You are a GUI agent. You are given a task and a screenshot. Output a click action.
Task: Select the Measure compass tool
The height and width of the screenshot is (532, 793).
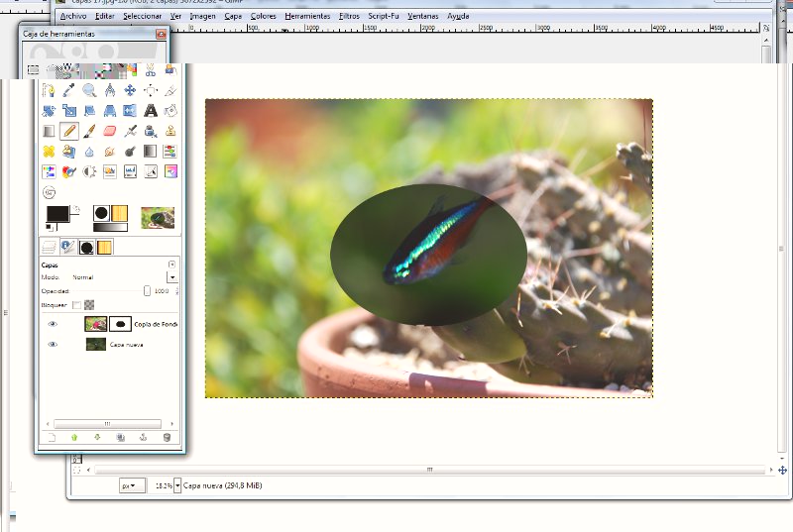tap(110, 90)
